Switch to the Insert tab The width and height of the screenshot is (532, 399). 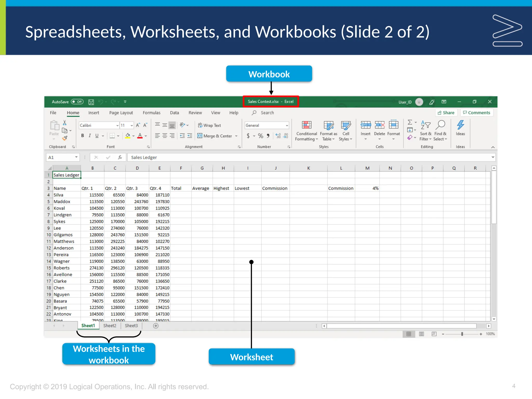[94, 113]
